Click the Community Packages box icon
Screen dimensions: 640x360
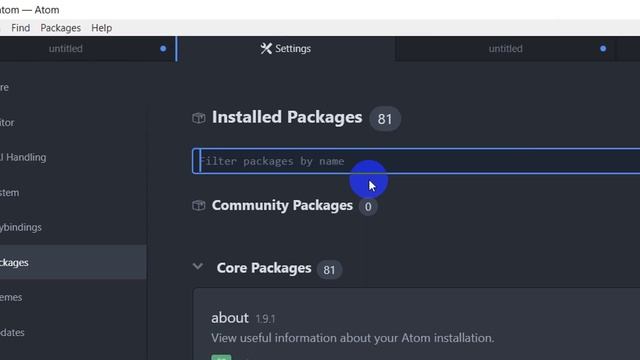click(x=199, y=205)
